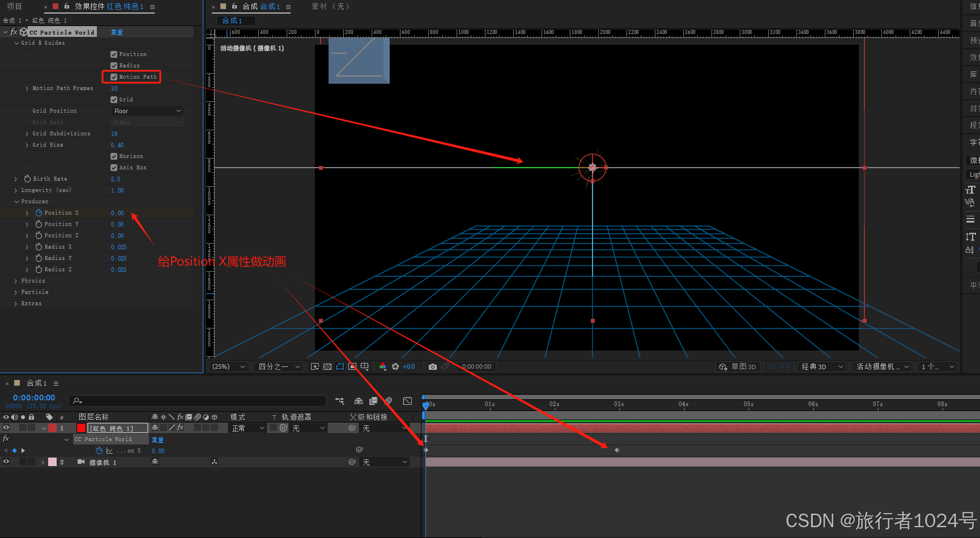Open the resolution dropdown in viewer
Image resolution: width=980 pixels, height=538 pixels.
click(279, 367)
